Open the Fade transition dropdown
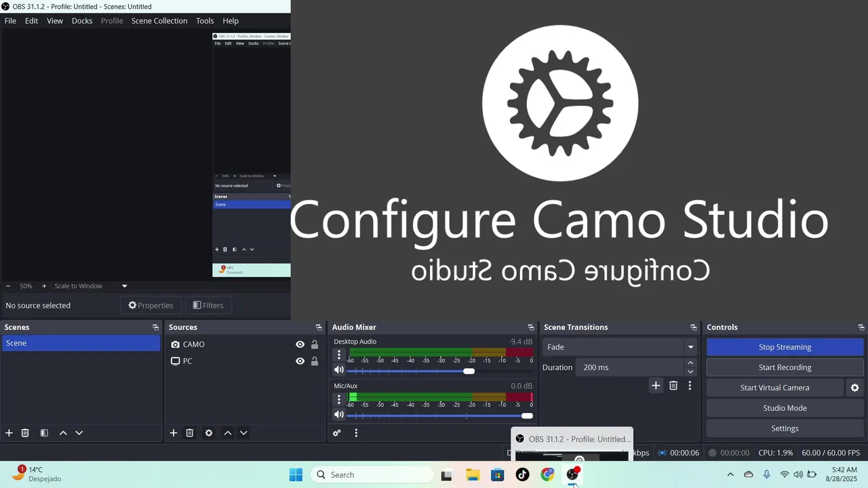The width and height of the screenshot is (868, 488). (x=620, y=347)
